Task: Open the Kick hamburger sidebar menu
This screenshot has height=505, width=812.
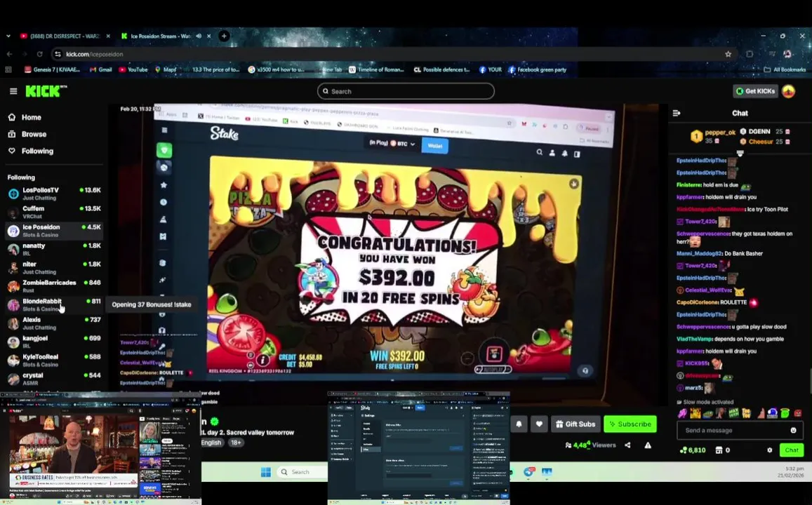Action: [x=13, y=91]
